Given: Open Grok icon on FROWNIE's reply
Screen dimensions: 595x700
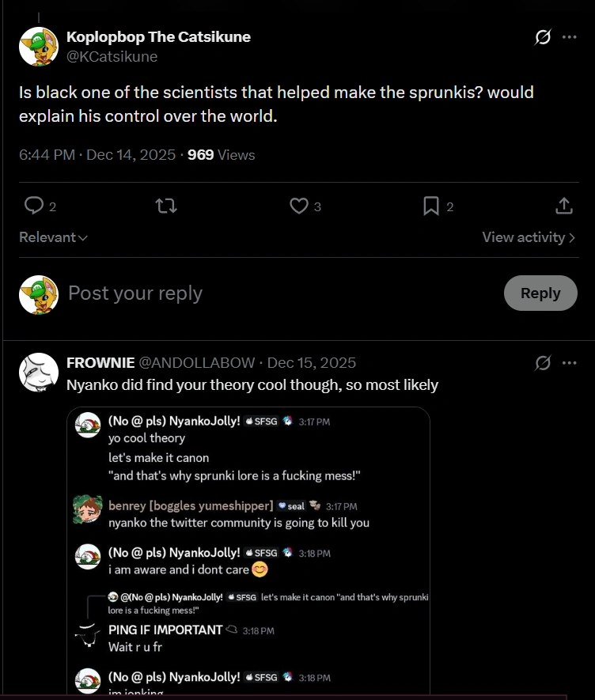Looking at the screenshot, I should (543, 363).
